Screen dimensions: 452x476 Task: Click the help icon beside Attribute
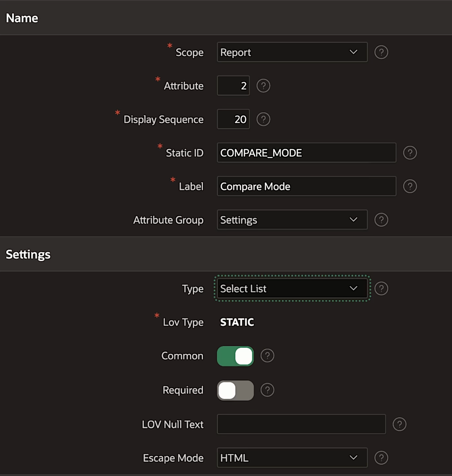coord(263,85)
